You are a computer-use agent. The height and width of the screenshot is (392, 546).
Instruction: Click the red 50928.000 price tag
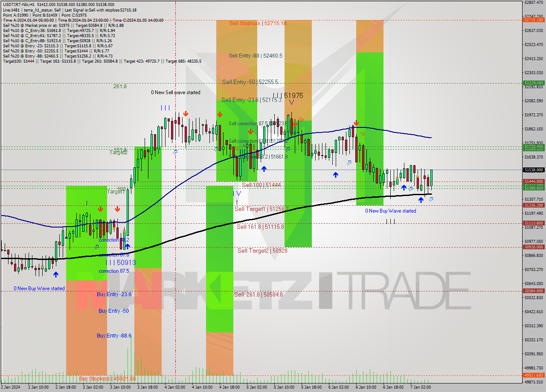[x=534, y=247]
